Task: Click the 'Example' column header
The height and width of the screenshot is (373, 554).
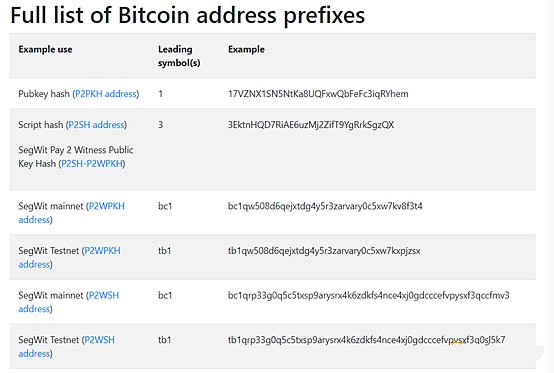Action: click(x=246, y=49)
